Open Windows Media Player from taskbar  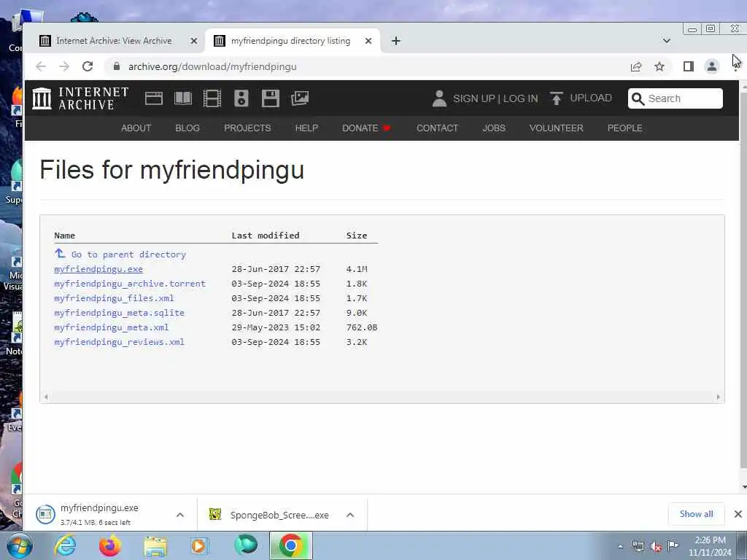[x=199, y=545]
